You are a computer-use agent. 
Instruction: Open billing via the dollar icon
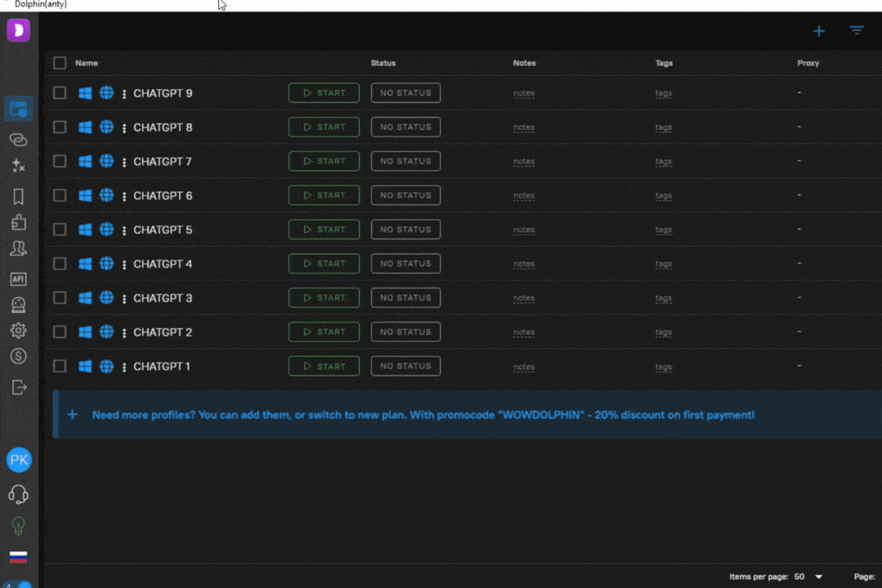[18, 356]
